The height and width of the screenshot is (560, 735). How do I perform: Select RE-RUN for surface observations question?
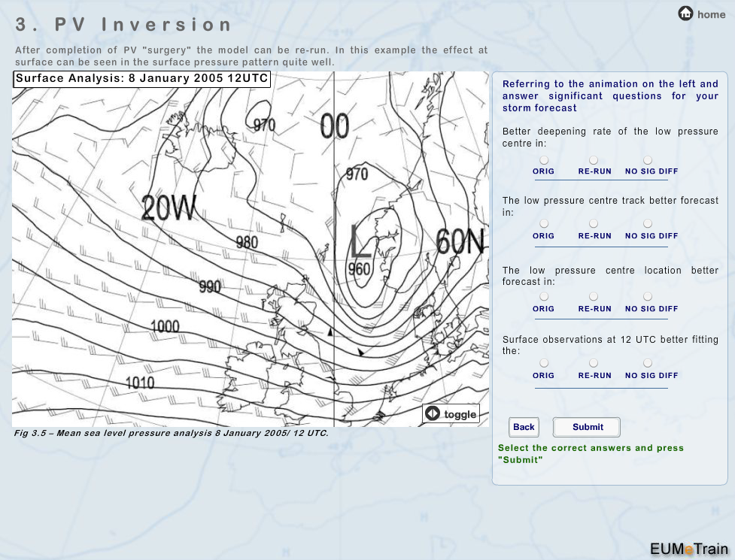(x=594, y=363)
